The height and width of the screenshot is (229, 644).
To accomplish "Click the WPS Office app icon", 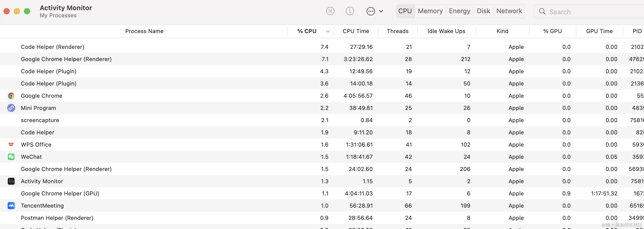I will pyautogui.click(x=11, y=145).
